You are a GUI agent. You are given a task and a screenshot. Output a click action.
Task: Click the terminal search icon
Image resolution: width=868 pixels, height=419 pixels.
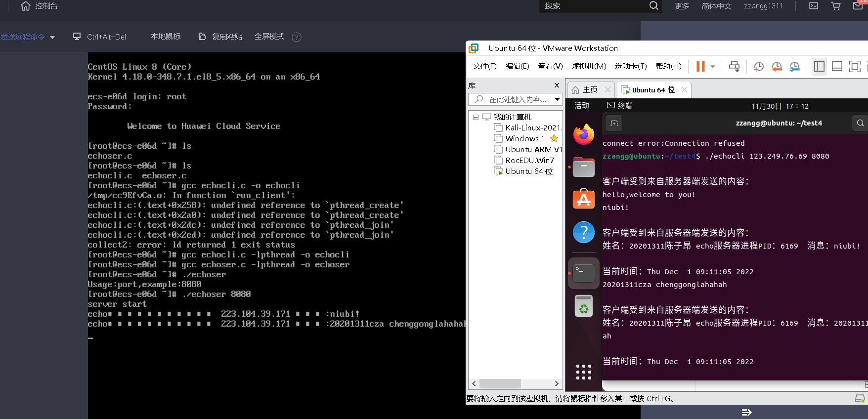(x=860, y=123)
